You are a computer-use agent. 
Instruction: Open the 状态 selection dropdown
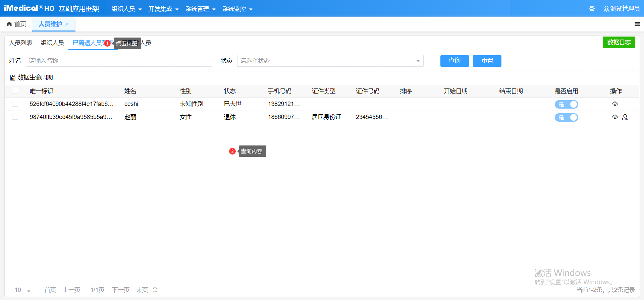pyautogui.click(x=330, y=61)
